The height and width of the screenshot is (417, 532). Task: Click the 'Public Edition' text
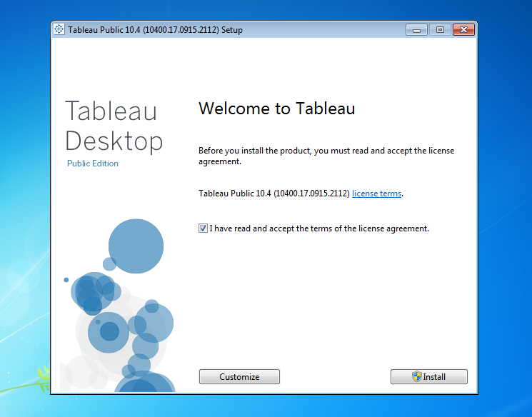[93, 164]
